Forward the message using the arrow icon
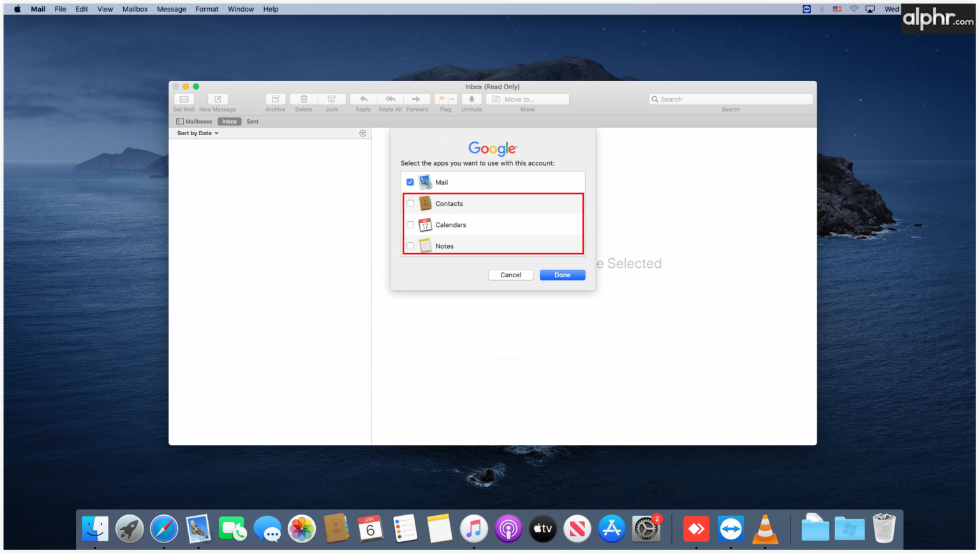980x554 pixels. click(417, 99)
